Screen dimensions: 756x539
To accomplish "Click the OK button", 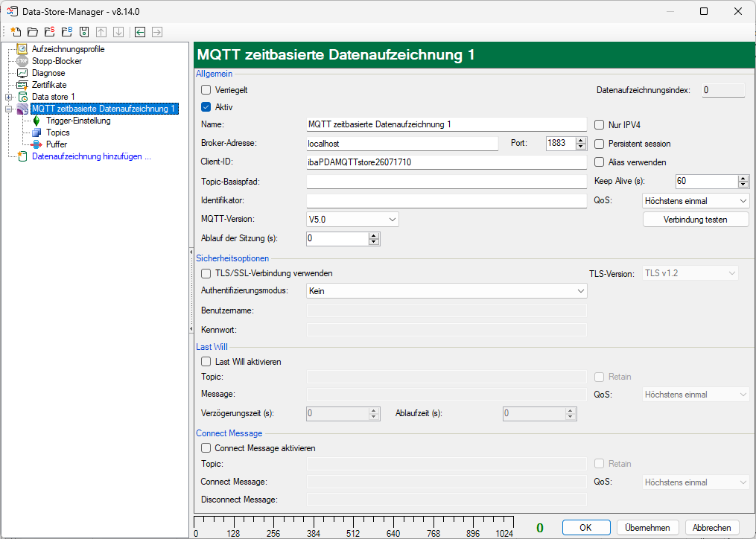I will 585,527.
